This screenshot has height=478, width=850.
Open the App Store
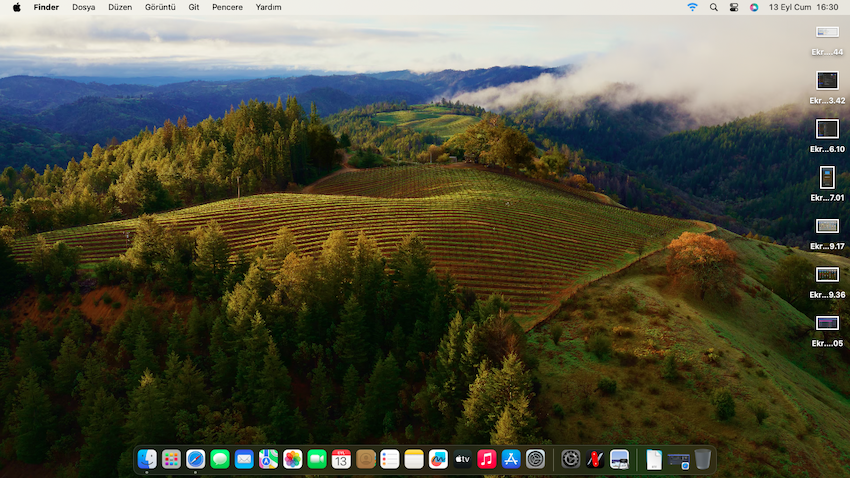pyautogui.click(x=511, y=459)
